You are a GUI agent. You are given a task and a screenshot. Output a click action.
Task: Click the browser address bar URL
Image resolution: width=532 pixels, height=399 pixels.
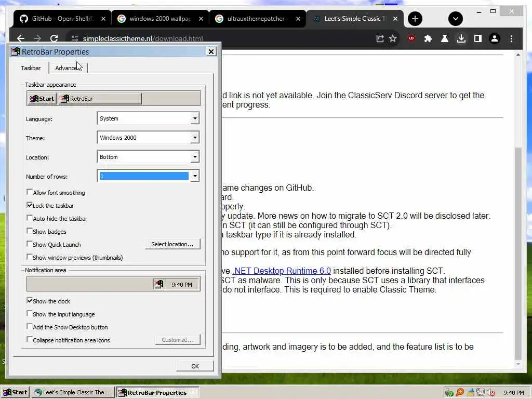pos(143,38)
